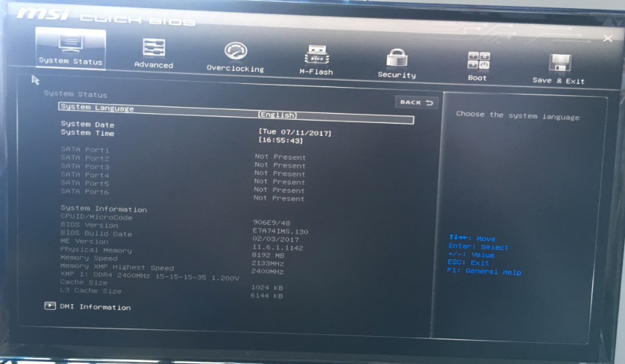The width and height of the screenshot is (625, 364).
Task: Click the SATA Port4 entry
Action: pos(85,174)
